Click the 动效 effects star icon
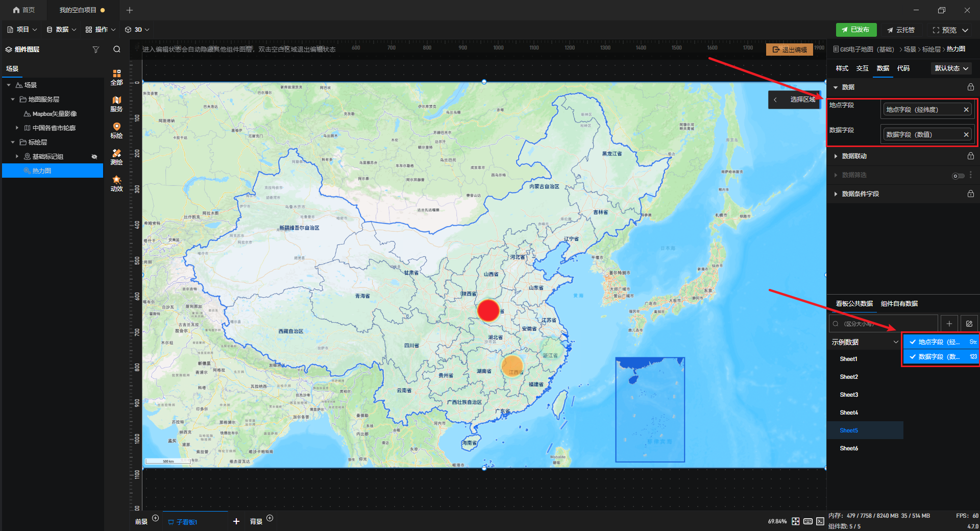 tap(116, 183)
